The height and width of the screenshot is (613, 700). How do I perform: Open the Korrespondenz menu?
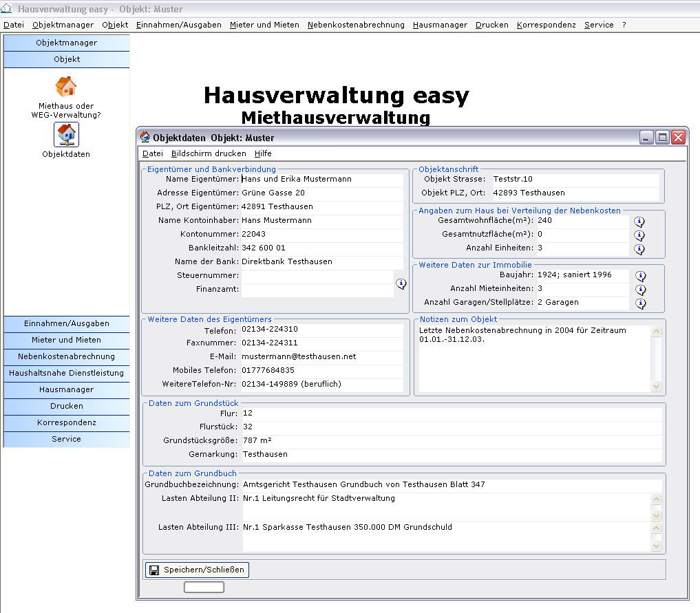click(x=546, y=25)
